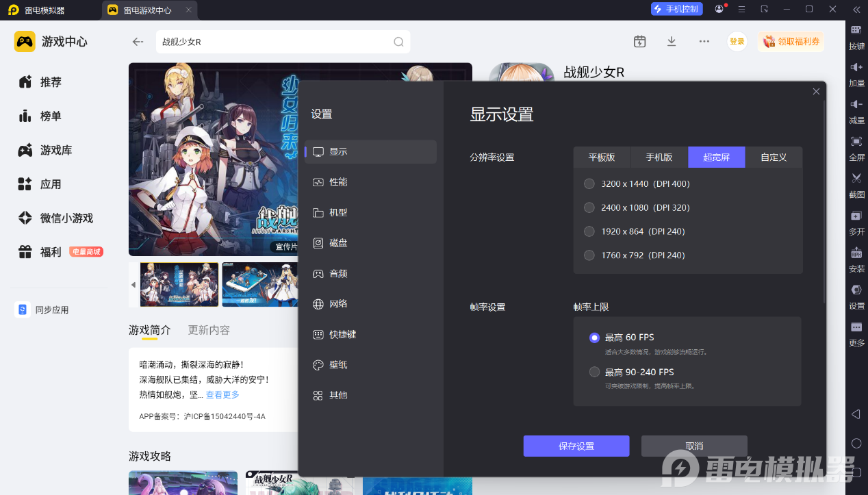
Task: Switch to 自定义 resolution tab
Action: 774,157
